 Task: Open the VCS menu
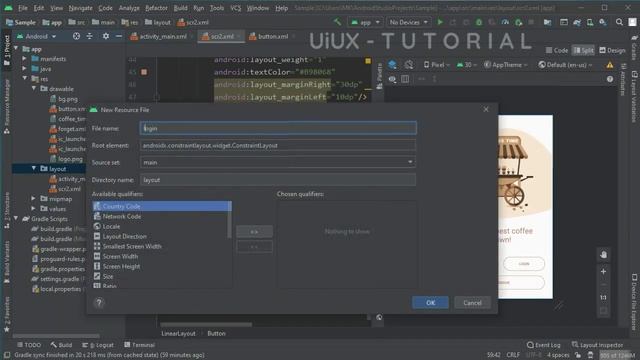pos(236,8)
